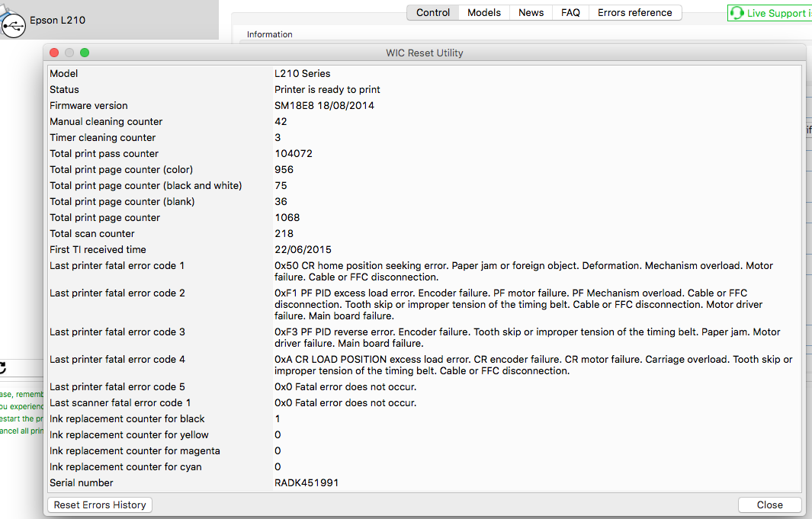Click the Total scan counter row

[x=305, y=233]
